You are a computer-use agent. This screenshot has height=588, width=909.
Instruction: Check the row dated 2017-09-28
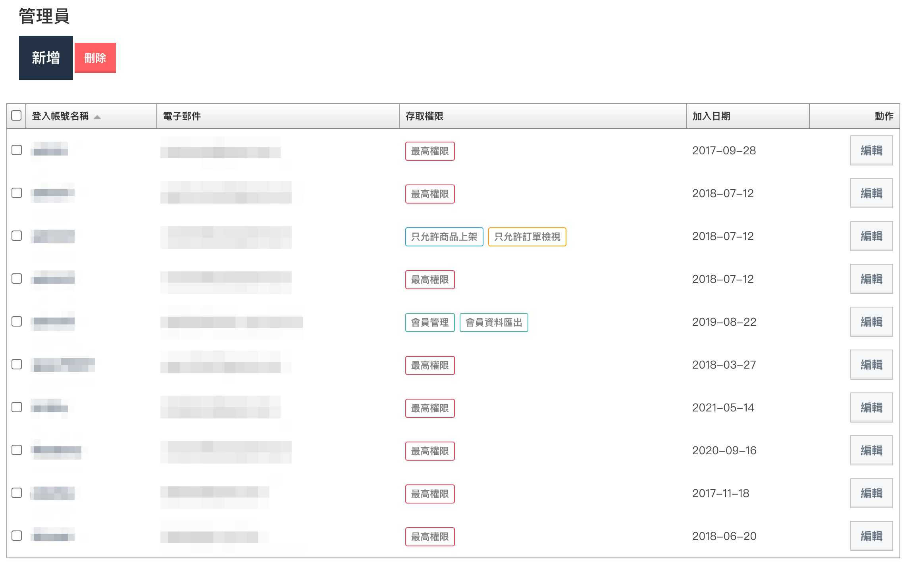(17, 150)
